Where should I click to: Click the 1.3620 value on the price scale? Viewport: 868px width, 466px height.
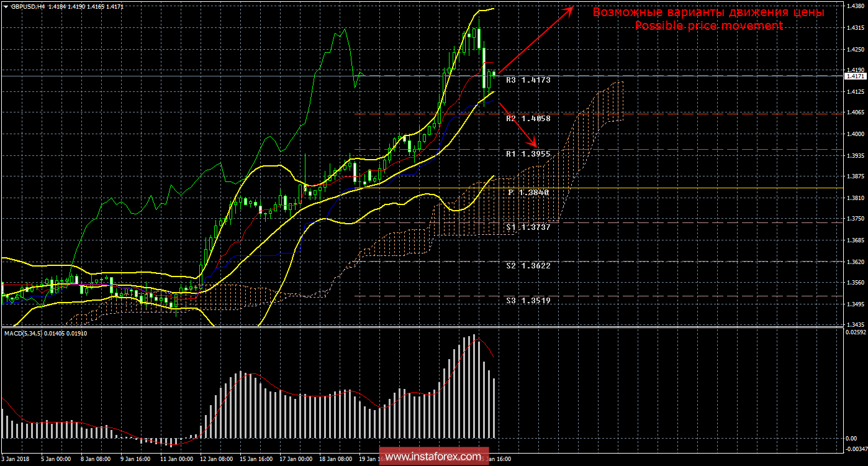tap(854, 262)
